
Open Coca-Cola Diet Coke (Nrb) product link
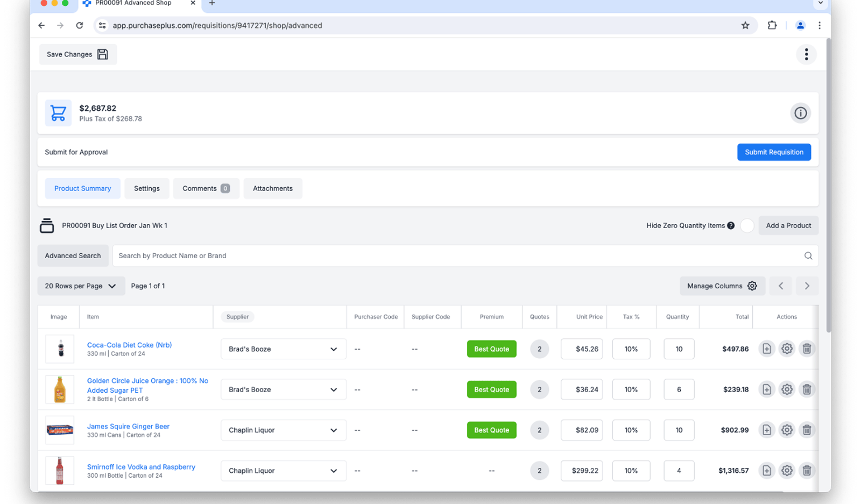129,345
